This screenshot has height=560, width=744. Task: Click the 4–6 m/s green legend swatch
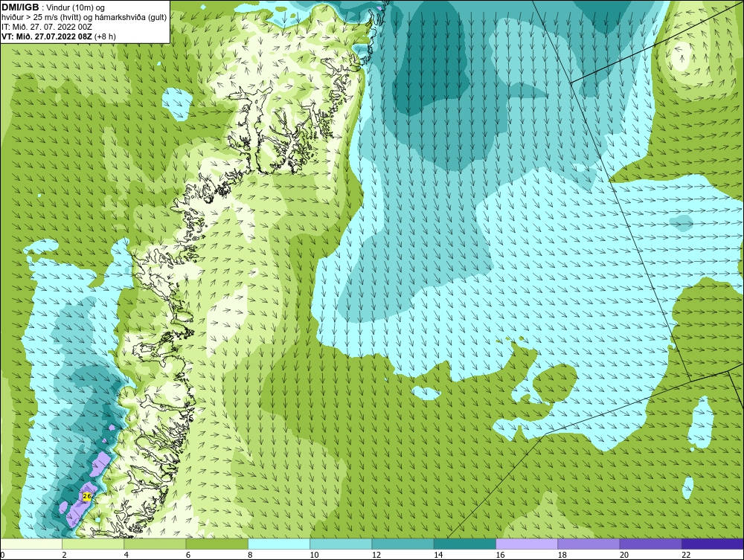(x=155, y=544)
